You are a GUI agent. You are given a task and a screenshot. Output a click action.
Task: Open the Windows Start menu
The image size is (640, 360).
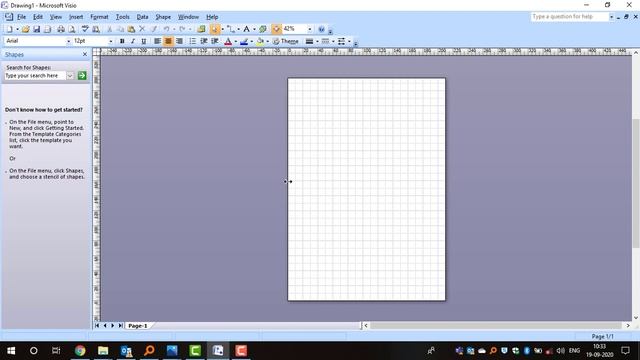tap(11, 351)
